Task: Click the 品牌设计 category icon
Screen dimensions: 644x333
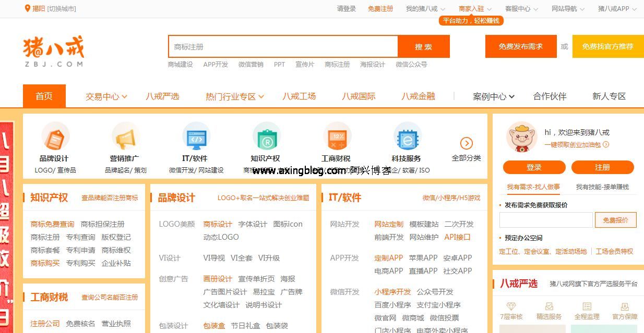Action: [x=55, y=137]
